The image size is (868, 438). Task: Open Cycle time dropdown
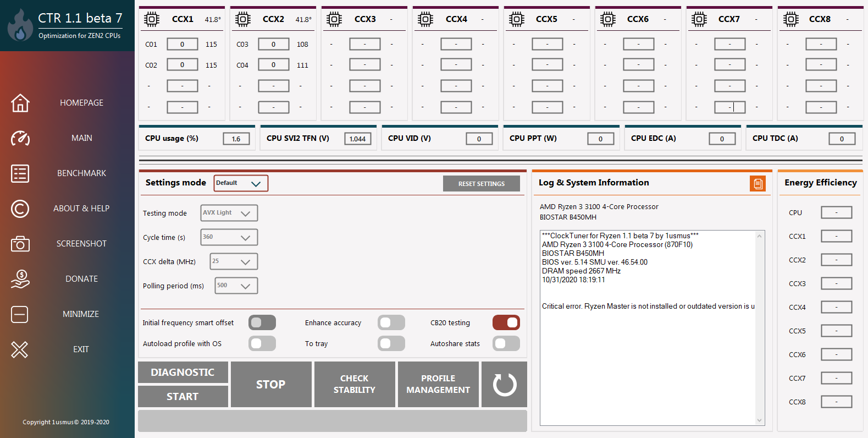click(229, 237)
